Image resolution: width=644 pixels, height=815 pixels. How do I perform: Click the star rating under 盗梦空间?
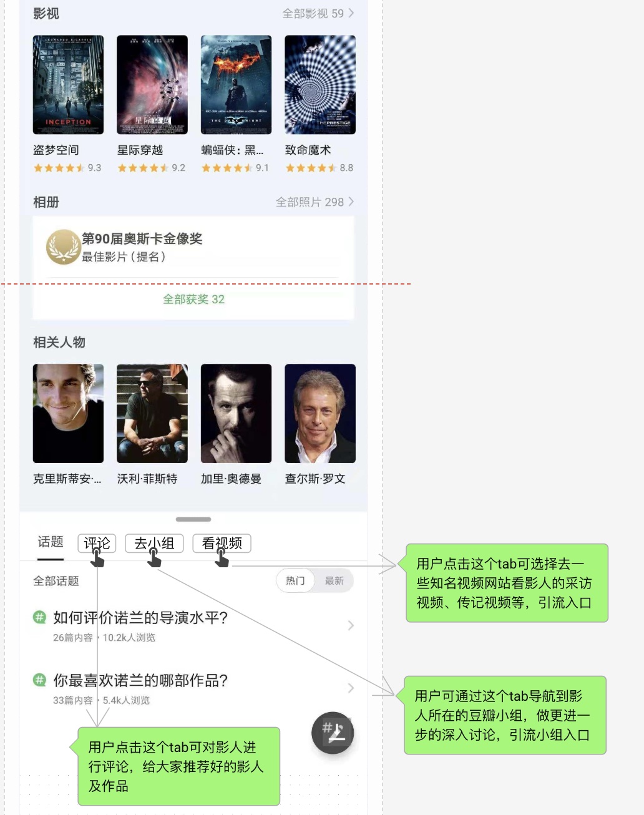[59, 168]
